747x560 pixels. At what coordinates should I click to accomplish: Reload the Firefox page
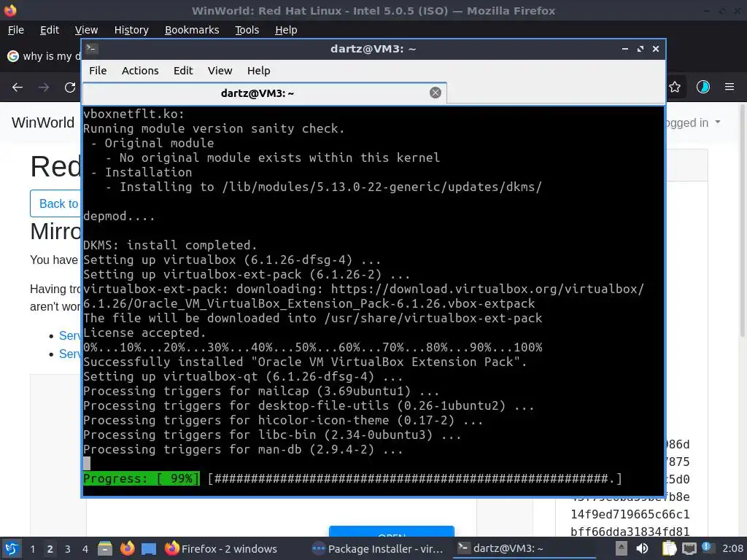pyautogui.click(x=70, y=87)
